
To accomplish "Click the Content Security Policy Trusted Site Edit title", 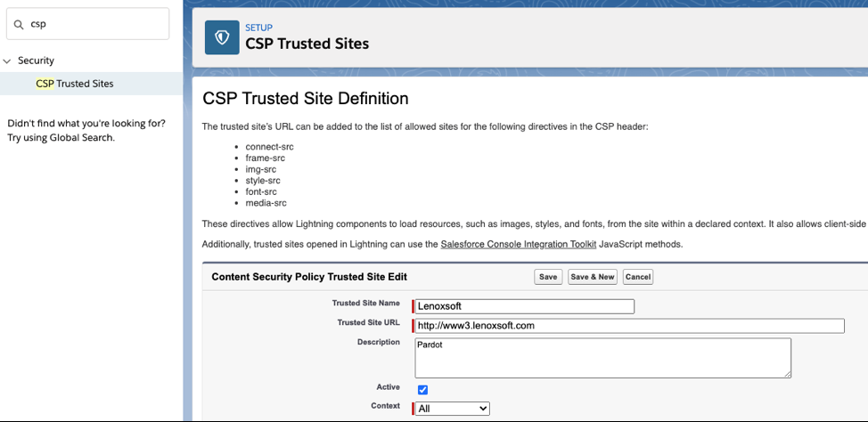I will 309,277.
